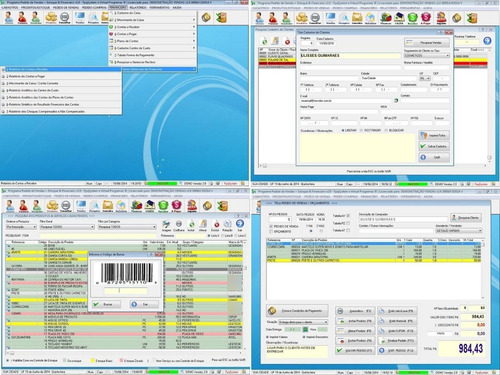Click Nome Completo field with ULISSES GUIMARAES

click(x=350, y=56)
